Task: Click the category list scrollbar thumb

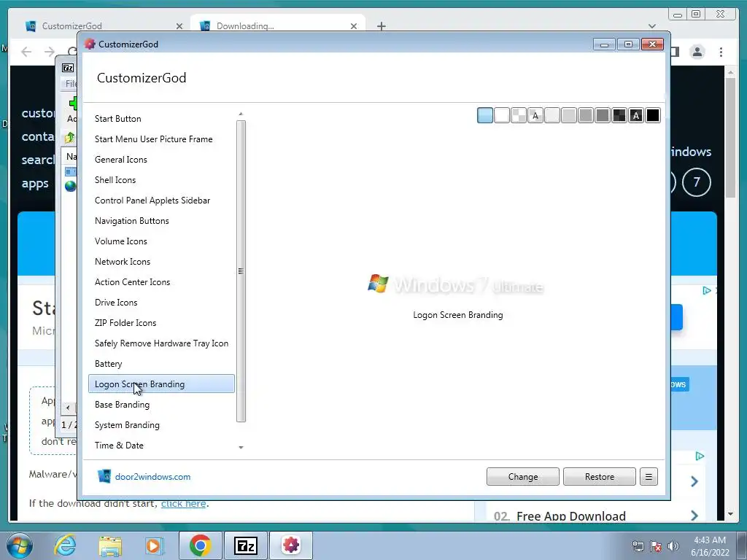Action: (241, 271)
